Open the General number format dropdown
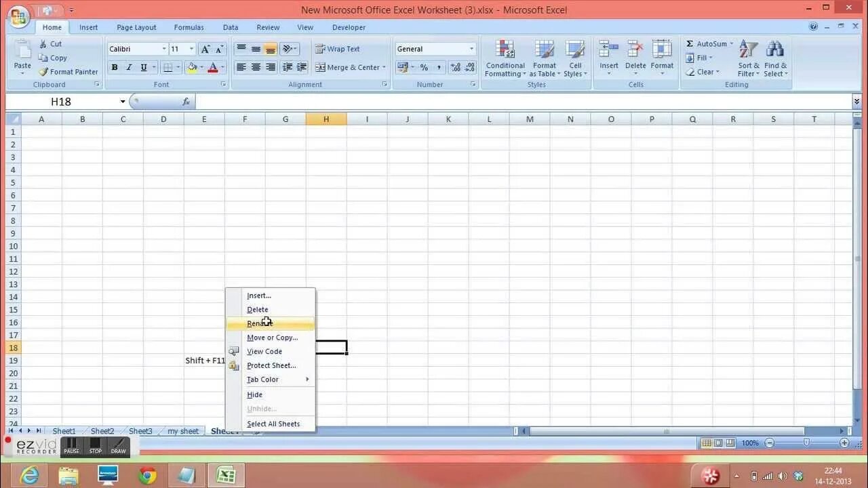 tap(471, 49)
